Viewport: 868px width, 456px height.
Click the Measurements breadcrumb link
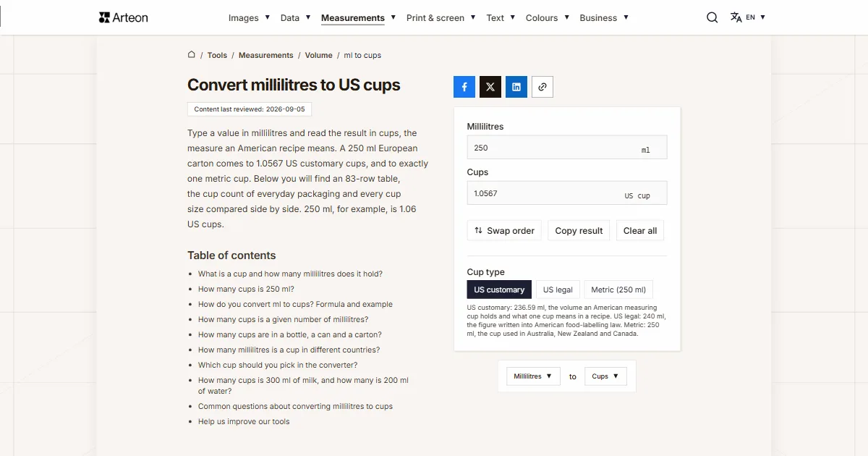pyautogui.click(x=266, y=55)
